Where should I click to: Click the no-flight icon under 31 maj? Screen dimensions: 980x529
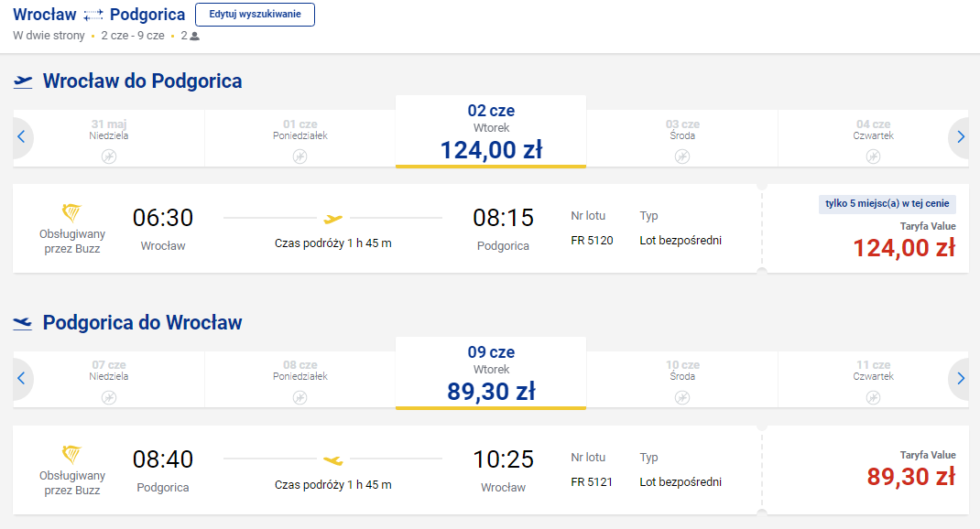109,157
